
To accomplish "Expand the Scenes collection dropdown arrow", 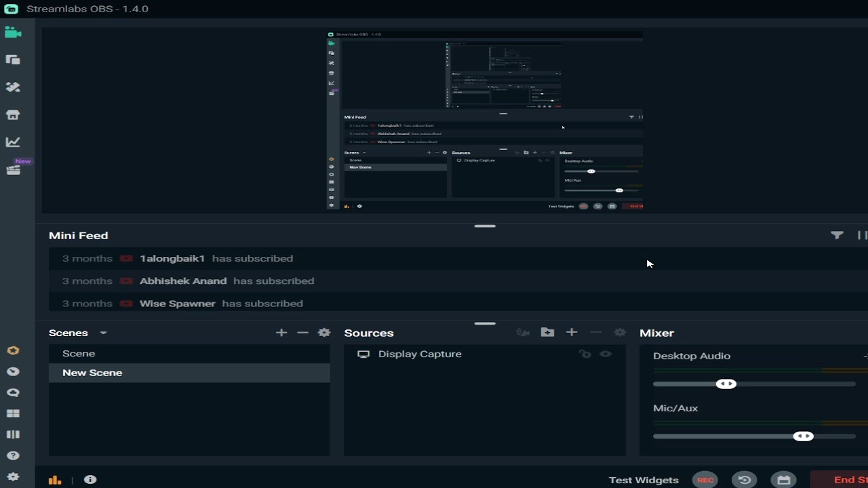I will point(103,333).
